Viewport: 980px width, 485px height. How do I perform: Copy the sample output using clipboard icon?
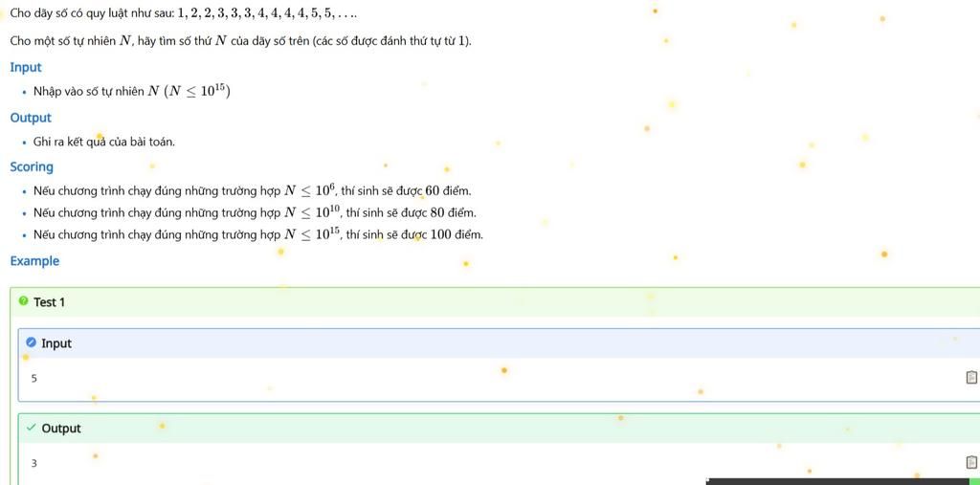[x=971, y=462]
